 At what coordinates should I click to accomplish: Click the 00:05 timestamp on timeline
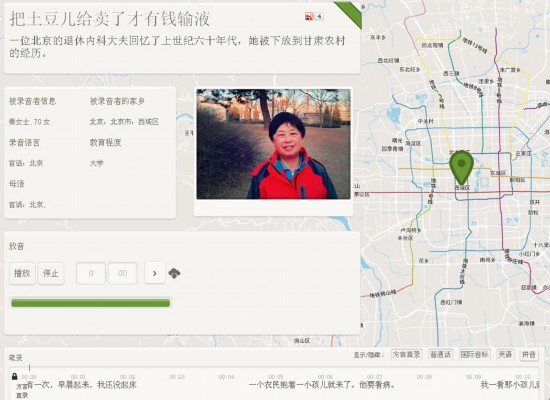[x=276, y=377]
